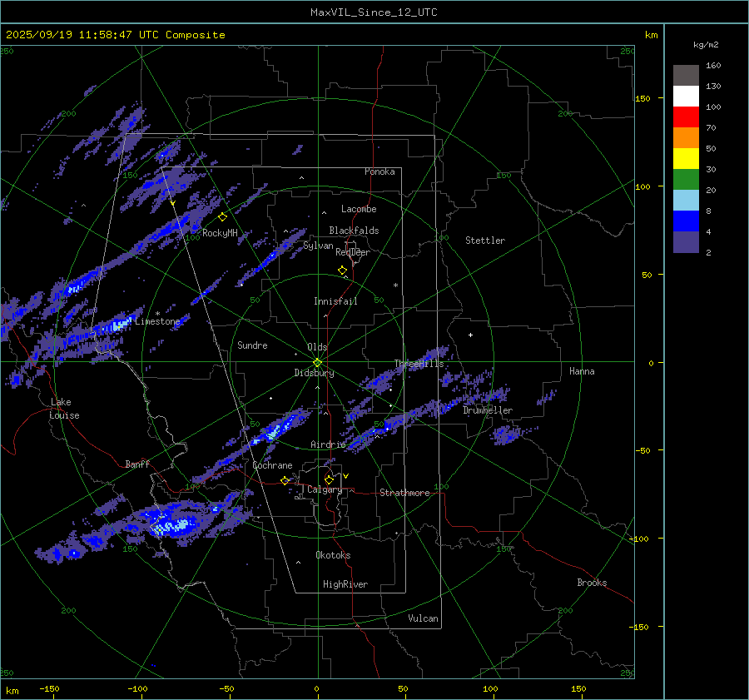This screenshot has height=700, width=749.
Task: Click the yellow legend color swatch
Action: tap(686, 159)
